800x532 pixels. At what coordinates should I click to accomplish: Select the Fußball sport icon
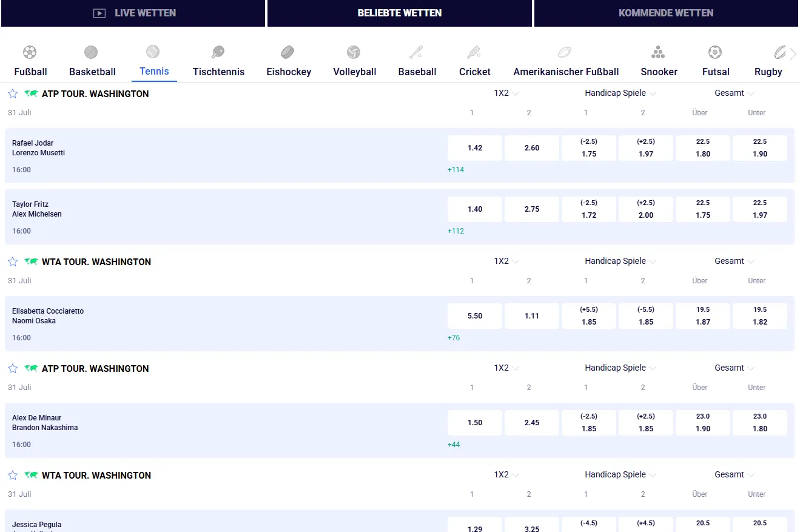[x=30, y=52]
